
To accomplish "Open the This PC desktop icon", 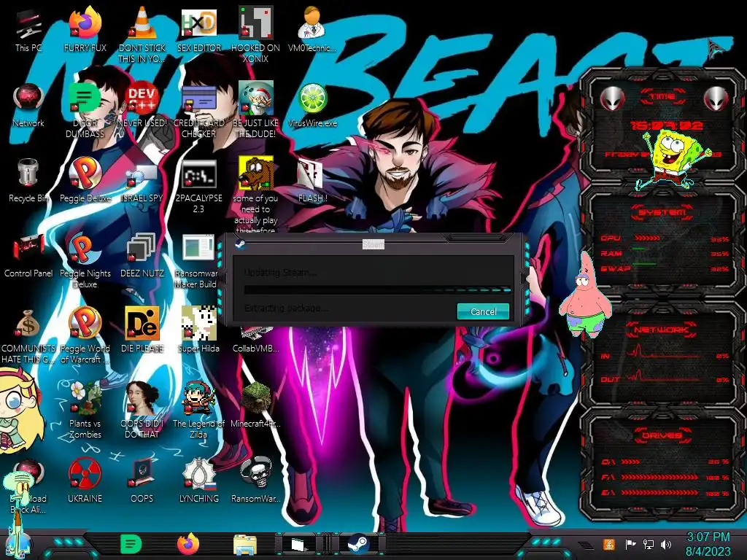I will [28, 29].
